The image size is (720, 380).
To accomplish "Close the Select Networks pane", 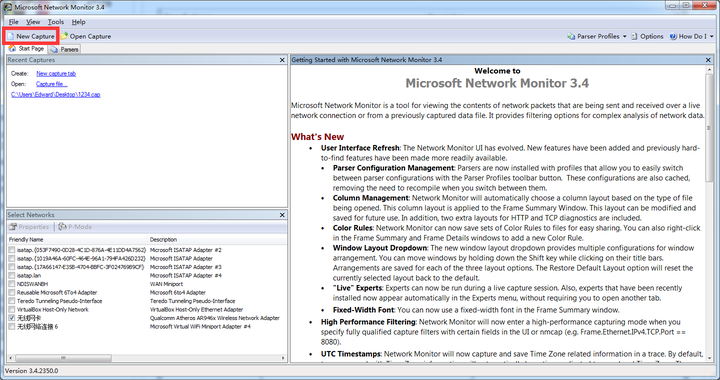I will tap(282, 215).
